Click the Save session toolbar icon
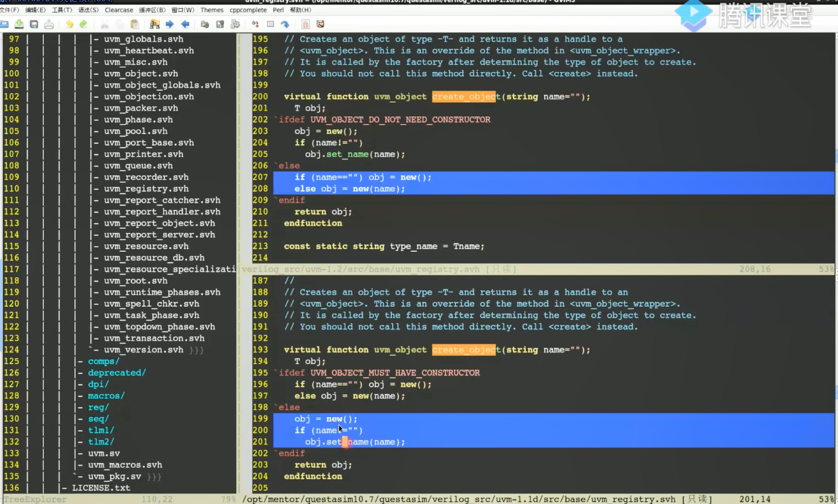 tap(220, 24)
